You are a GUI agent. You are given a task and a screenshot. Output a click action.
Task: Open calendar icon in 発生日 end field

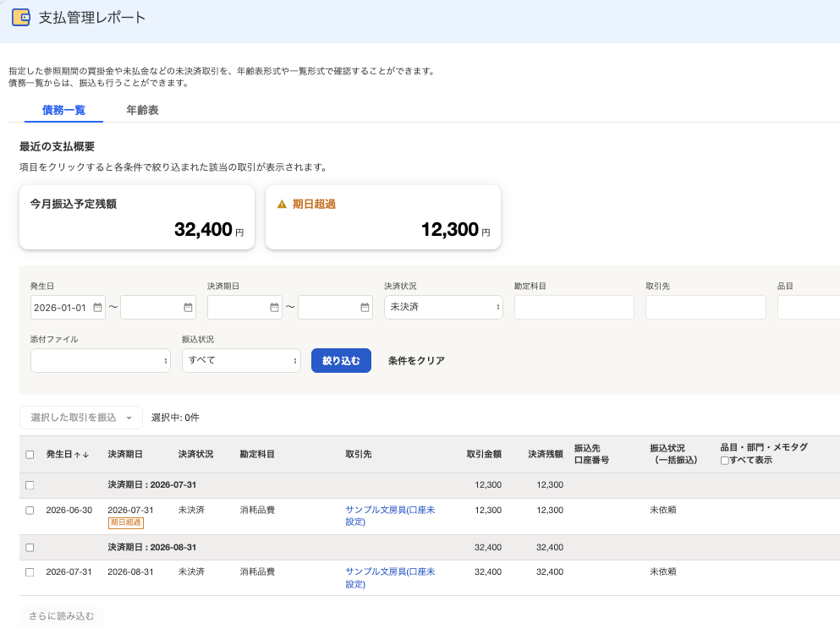[188, 308]
